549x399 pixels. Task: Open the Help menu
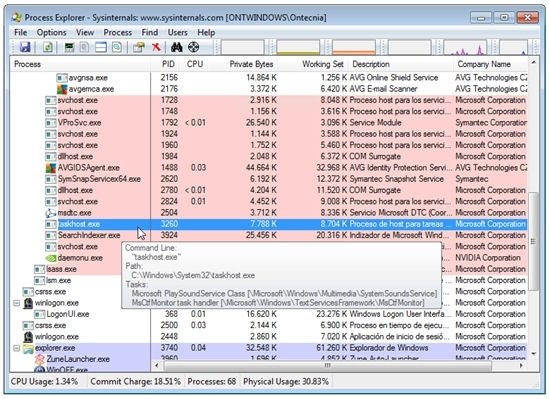(206, 33)
